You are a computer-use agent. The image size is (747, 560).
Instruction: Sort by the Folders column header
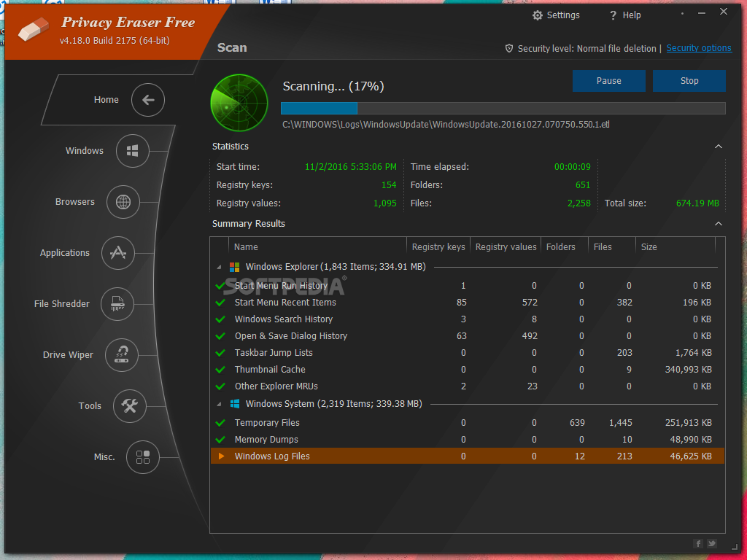pyautogui.click(x=565, y=247)
